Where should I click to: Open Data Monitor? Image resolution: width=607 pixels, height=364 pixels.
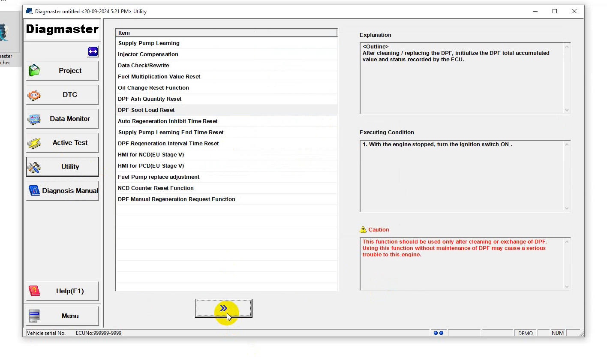pyautogui.click(x=63, y=119)
